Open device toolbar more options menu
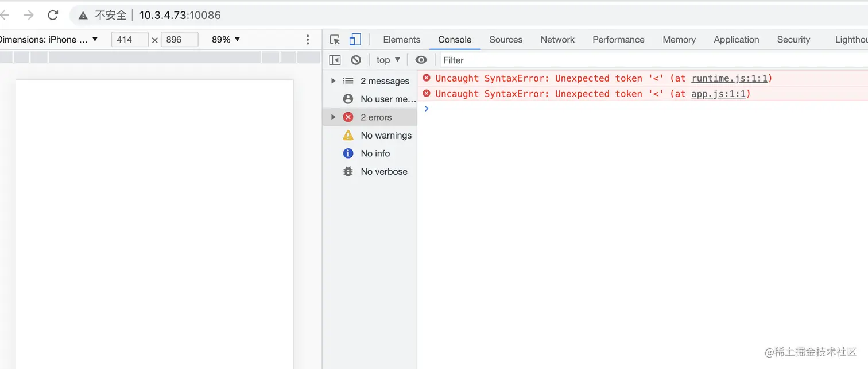868x369 pixels. pyautogui.click(x=308, y=40)
